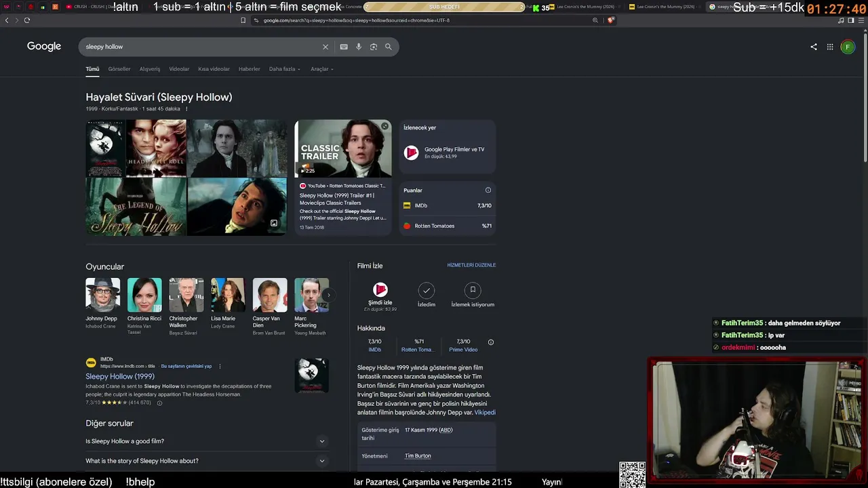Switch to the Kısa videolar tab
Image resolution: width=868 pixels, height=488 pixels.
pyautogui.click(x=214, y=69)
